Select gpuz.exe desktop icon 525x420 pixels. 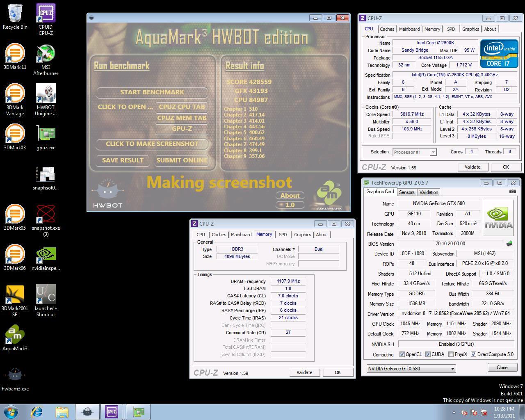click(x=46, y=137)
